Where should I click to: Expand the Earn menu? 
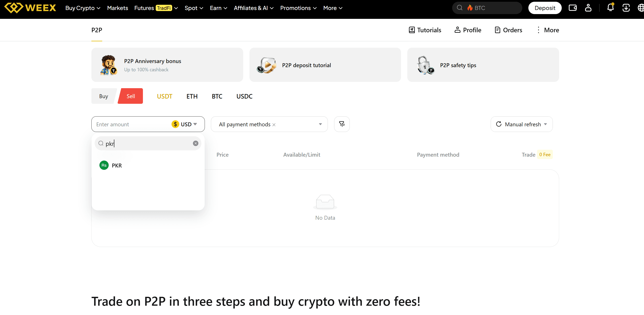pyautogui.click(x=218, y=8)
